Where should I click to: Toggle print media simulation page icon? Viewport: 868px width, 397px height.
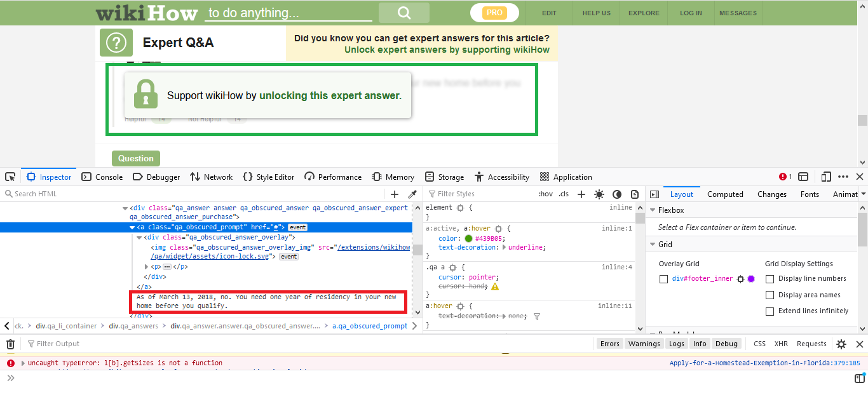click(635, 194)
